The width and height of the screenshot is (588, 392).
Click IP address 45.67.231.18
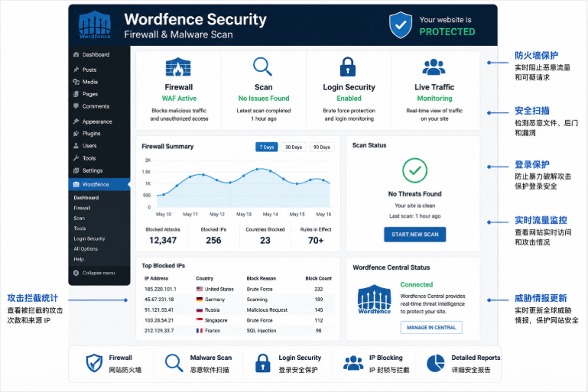coord(159,300)
